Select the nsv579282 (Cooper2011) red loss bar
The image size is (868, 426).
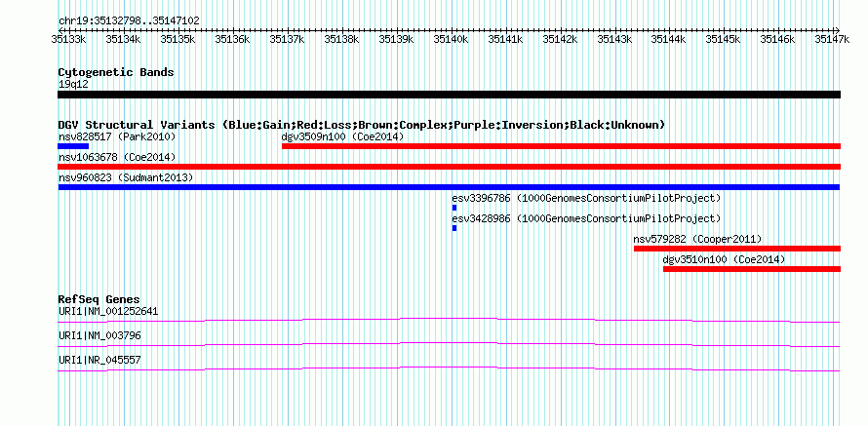click(x=737, y=249)
